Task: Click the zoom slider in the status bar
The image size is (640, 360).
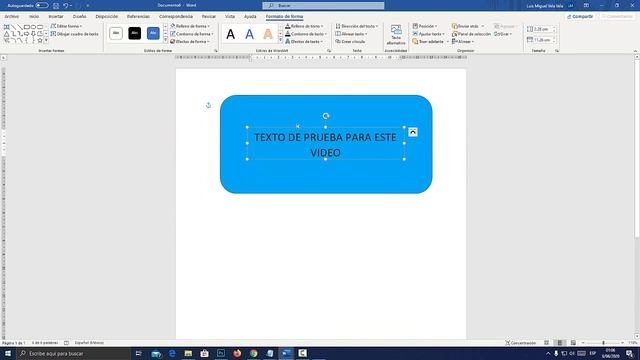Action: (x=603, y=343)
